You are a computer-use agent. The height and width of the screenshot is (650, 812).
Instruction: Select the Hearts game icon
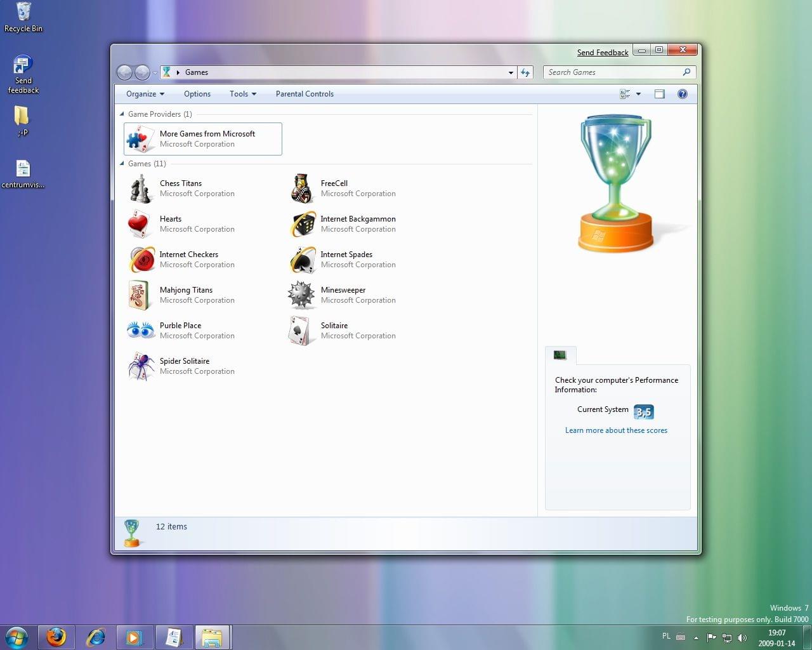(x=140, y=224)
